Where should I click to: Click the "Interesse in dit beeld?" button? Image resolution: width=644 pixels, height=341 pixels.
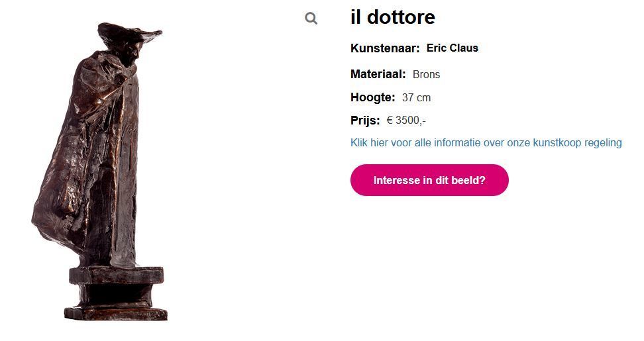pos(429,180)
